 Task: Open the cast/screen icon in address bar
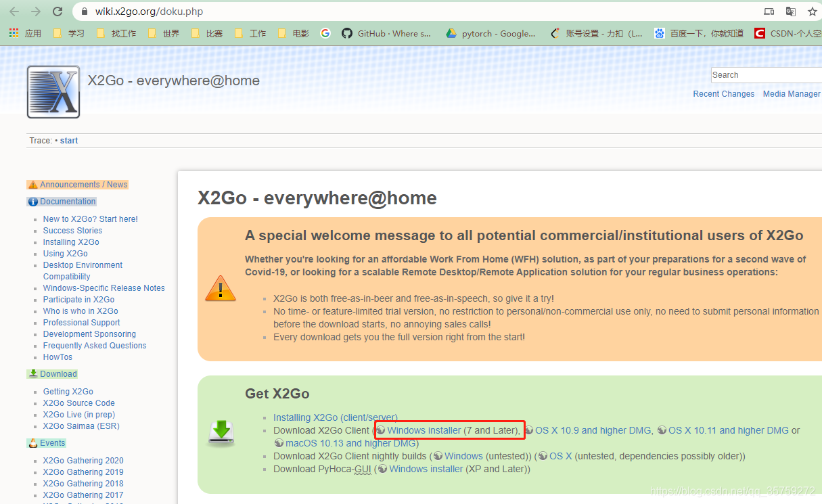769,12
